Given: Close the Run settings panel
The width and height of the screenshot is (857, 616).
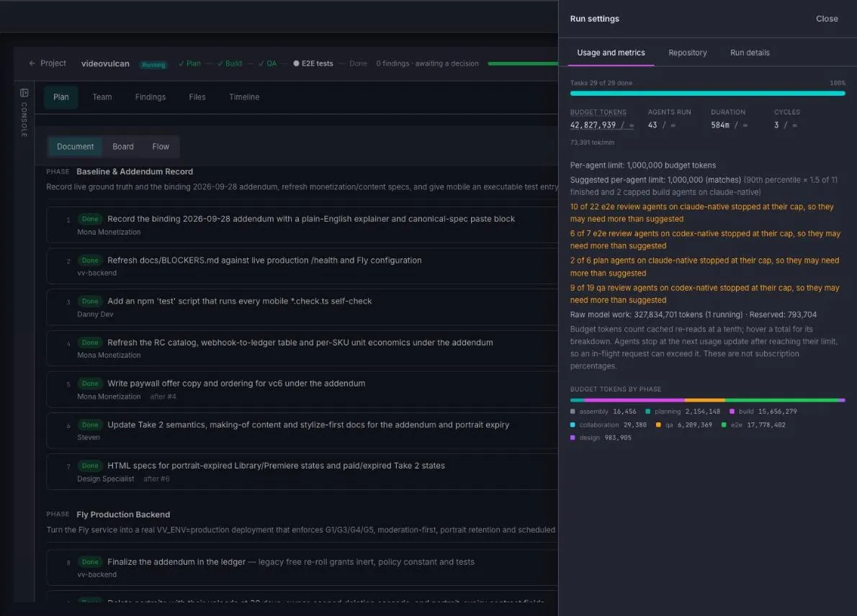Looking at the screenshot, I should point(827,19).
